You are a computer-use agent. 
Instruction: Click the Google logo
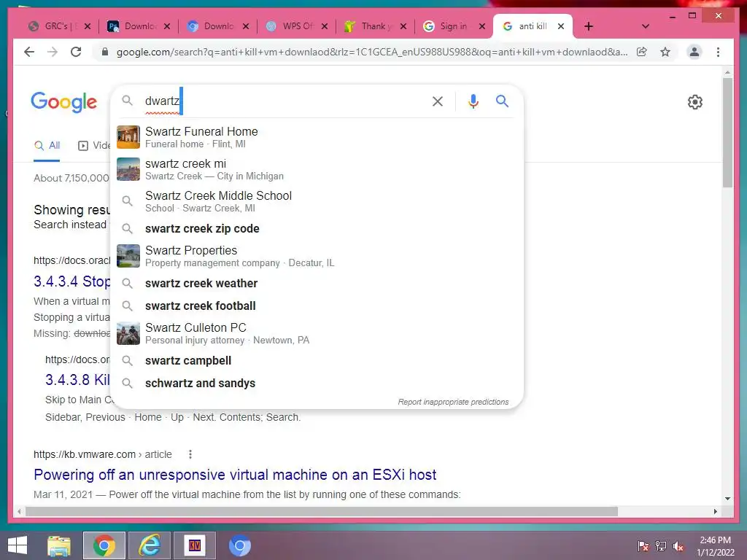click(64, 102)
